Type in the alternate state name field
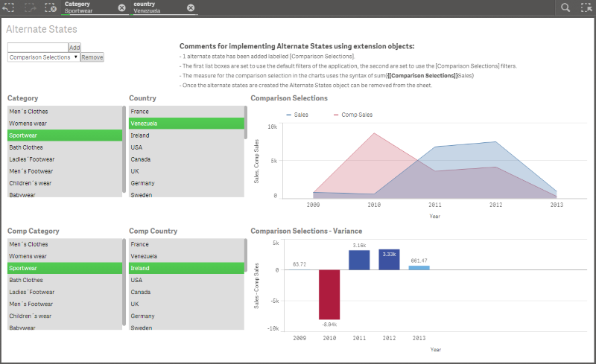The height and width of the screenshot is (364, 596). click(x=37, y=47)
